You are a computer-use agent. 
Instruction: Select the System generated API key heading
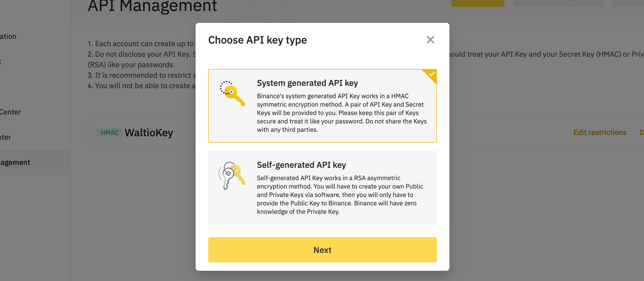[x=307, y=83]
